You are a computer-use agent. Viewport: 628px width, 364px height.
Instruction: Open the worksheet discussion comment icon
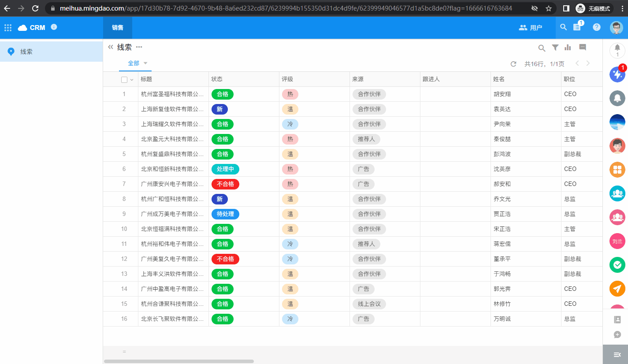(x=582, y=48)
